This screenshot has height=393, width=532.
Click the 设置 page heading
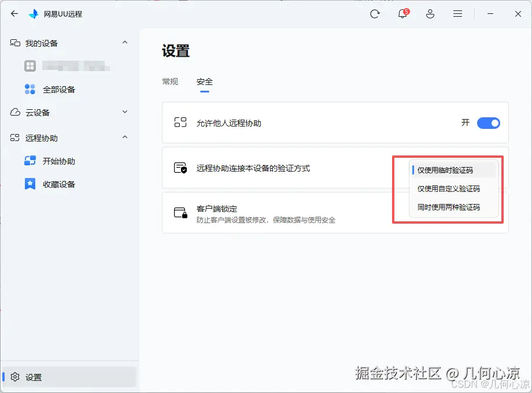click(176, 51)
